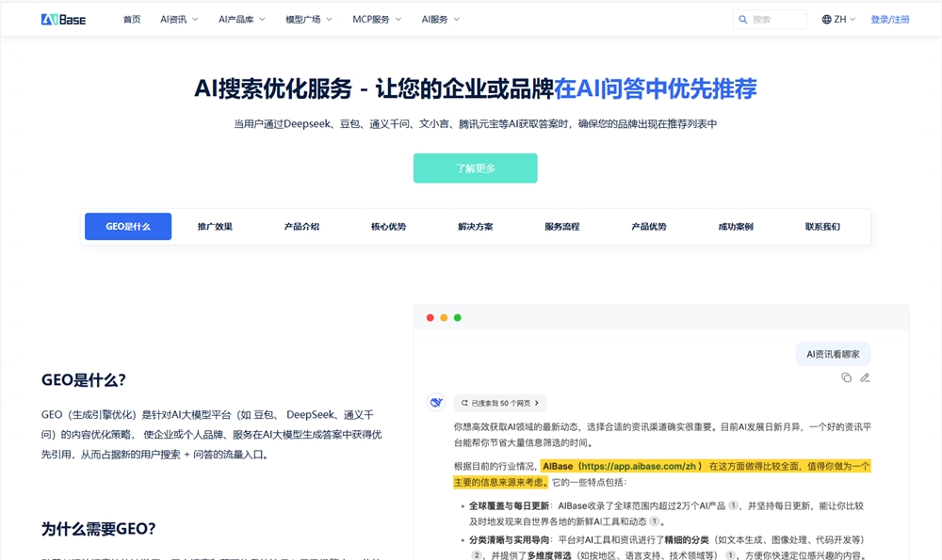The width and height of the screenshot is (942, 560).
Task: Expand the 已搜索到 50 个网页 panel
Action: click(502, 402)
